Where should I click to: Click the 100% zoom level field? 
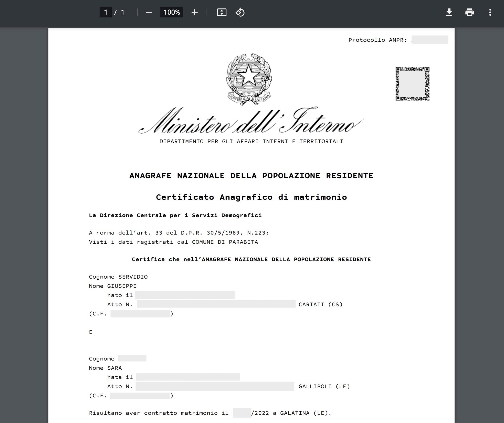click(172, 12)
